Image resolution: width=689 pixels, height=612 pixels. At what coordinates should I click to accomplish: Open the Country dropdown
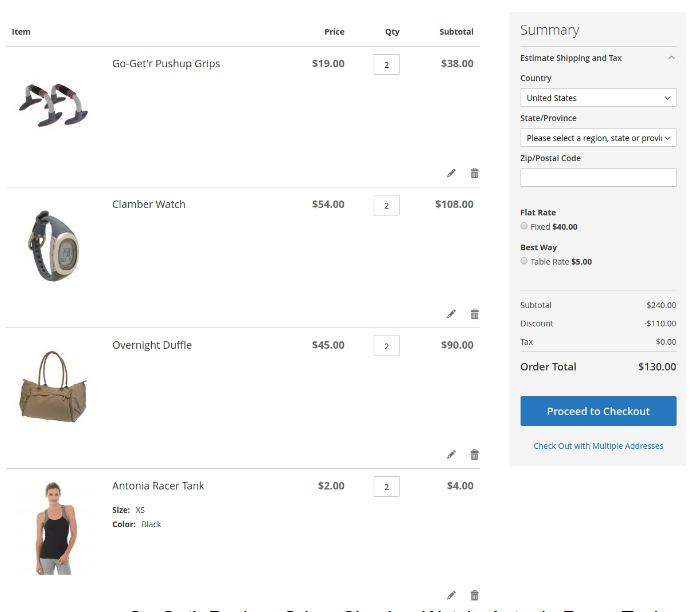coord(598,98)
